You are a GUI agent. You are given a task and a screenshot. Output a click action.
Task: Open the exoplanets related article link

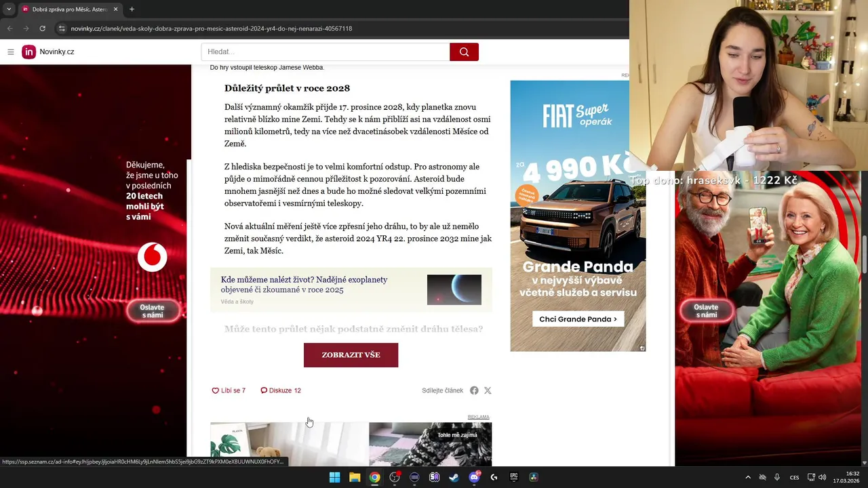(304, 285)
